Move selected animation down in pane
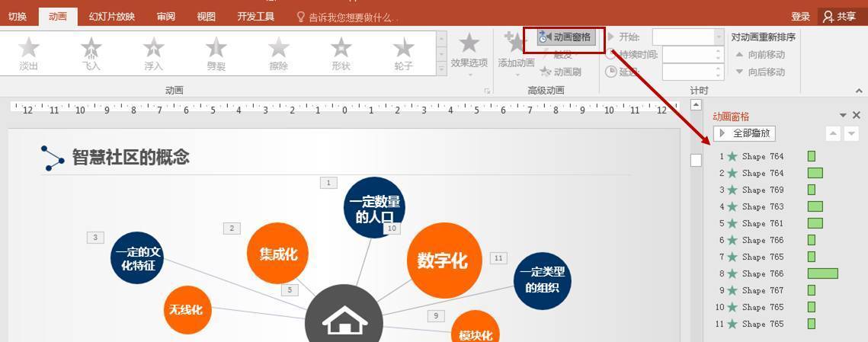Viewport: 868px width, 342px height. [x=850, y=133]
